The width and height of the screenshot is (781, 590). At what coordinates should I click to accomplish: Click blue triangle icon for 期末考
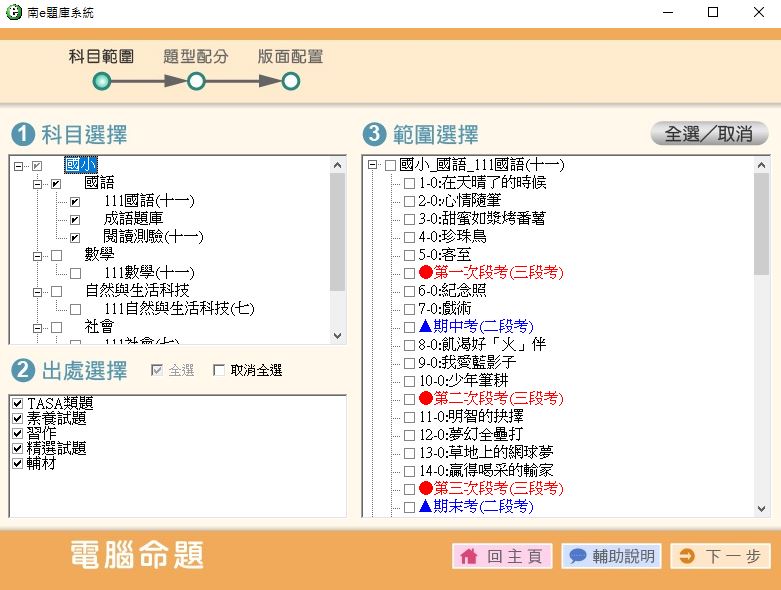(425, 506)
